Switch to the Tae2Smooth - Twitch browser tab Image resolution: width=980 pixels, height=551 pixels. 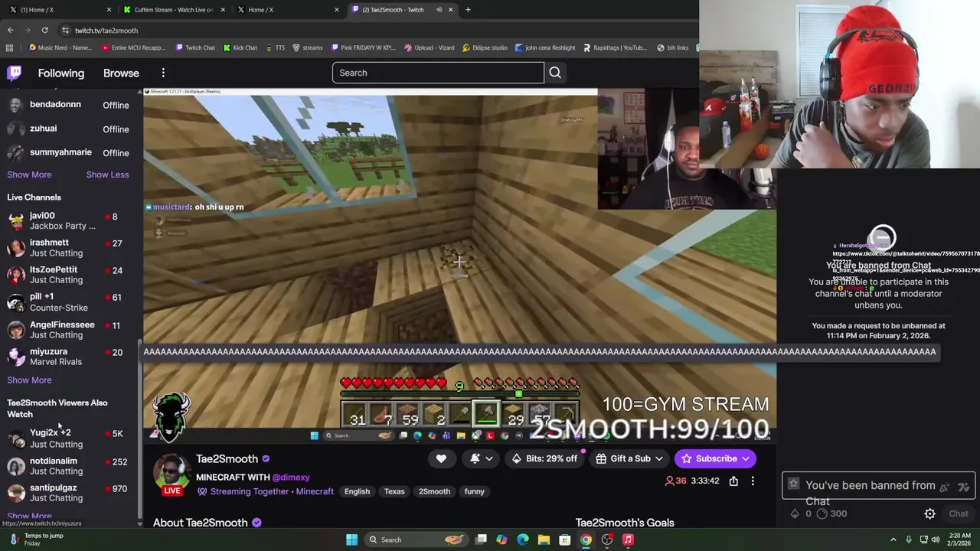tap(400, 9)
